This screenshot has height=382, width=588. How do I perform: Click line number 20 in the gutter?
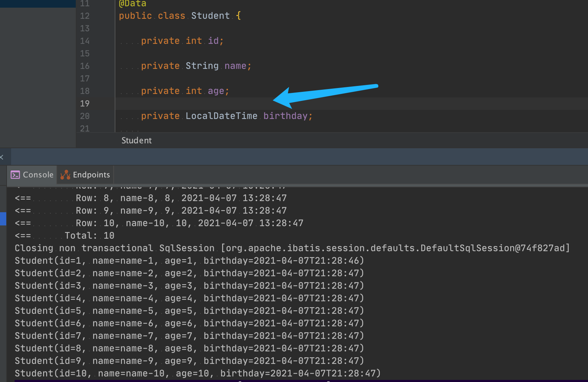[85, 116]
